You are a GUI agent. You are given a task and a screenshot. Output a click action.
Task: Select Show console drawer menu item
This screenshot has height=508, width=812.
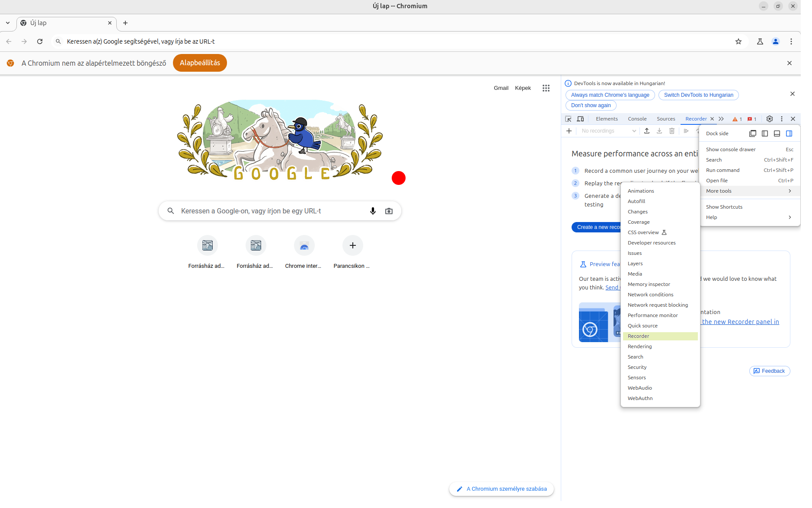click(750, 149)
